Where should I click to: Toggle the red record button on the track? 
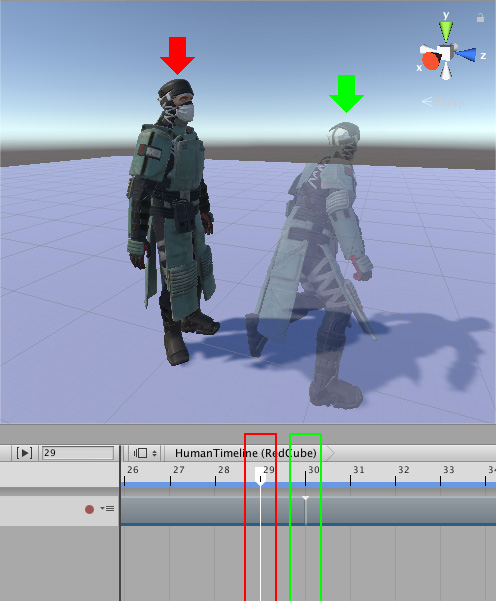(89, 509)
